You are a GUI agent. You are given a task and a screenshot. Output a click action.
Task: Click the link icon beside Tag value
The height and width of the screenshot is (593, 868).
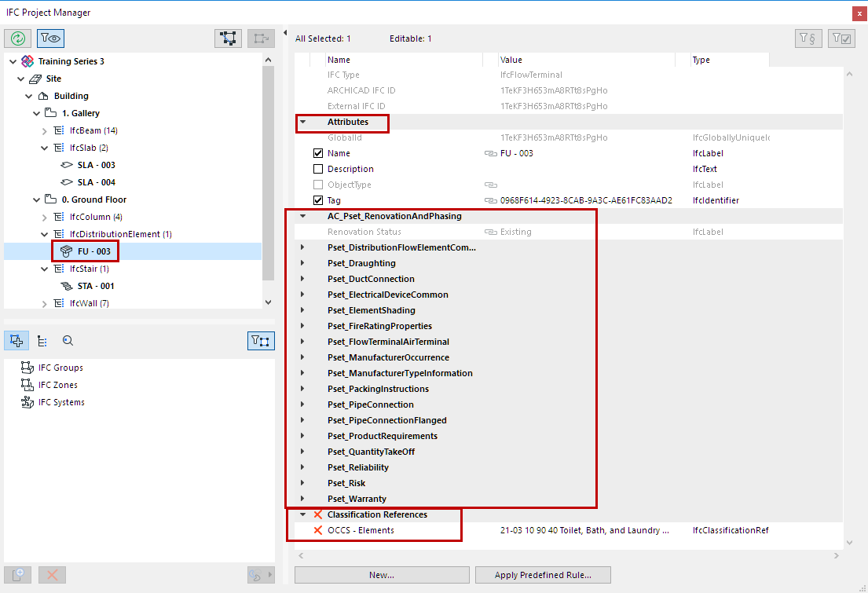(490, 200)
